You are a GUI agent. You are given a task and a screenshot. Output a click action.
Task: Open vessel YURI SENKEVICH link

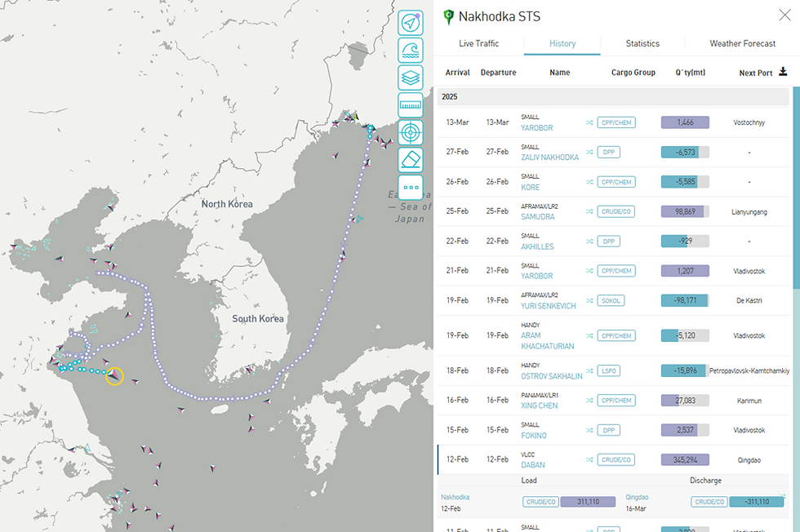(548, 306)
